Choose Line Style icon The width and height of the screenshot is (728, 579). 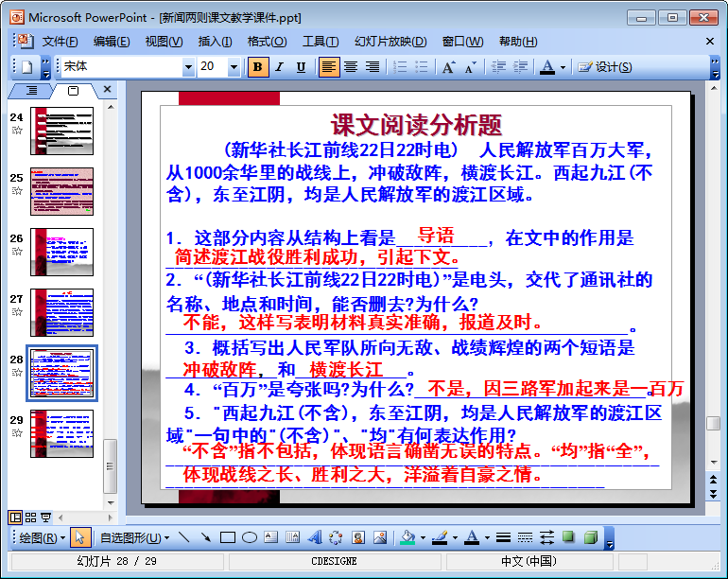[503, 537]
